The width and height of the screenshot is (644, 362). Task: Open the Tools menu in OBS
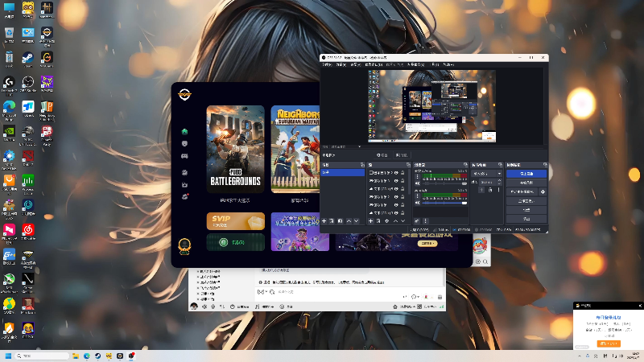click(435, 64)
